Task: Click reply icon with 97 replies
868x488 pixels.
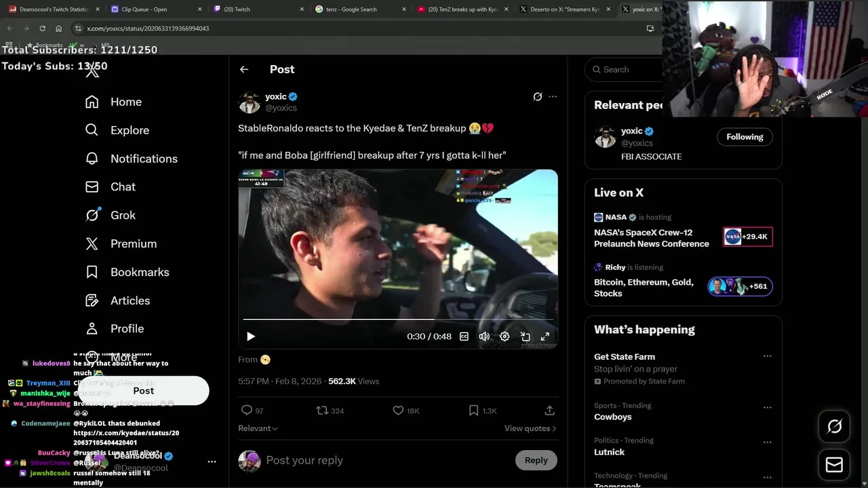Action: coord(252,410)
